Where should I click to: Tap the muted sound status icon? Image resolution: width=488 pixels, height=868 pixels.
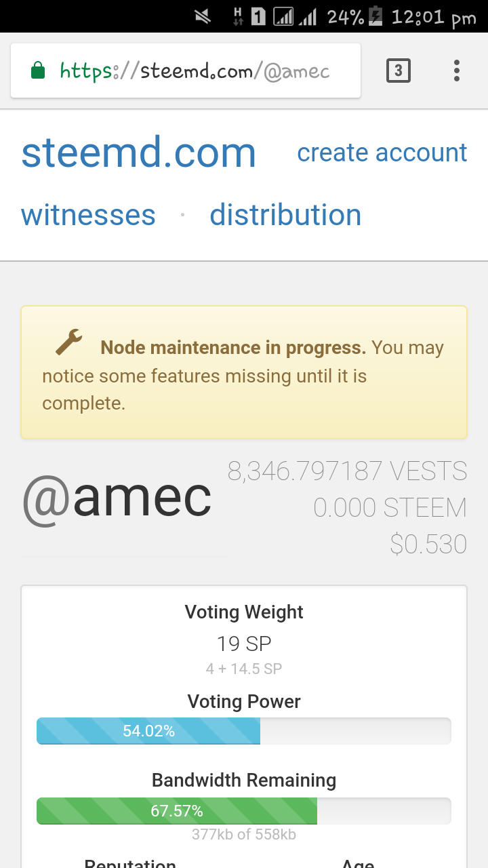tap(202, 16)
